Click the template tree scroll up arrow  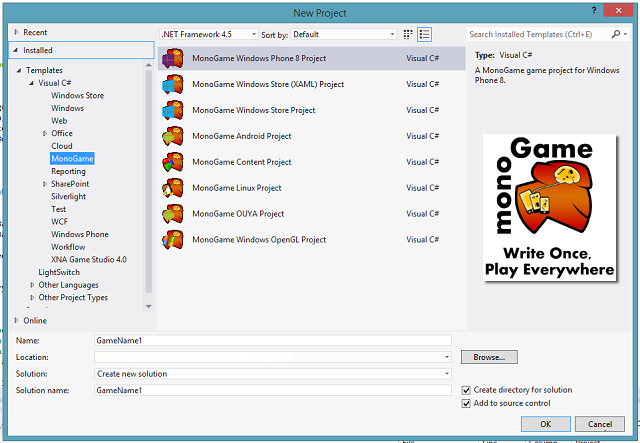pos(149,65)
